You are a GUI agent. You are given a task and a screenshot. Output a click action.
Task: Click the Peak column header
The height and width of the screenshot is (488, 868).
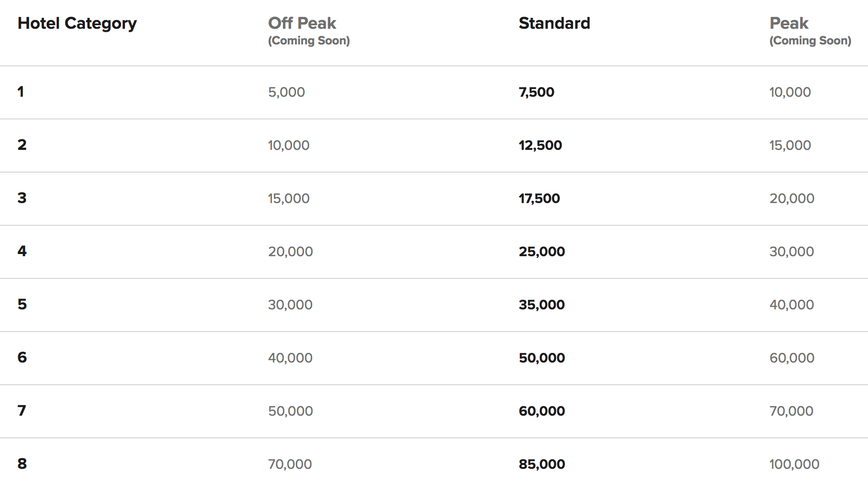pos(789,24)
